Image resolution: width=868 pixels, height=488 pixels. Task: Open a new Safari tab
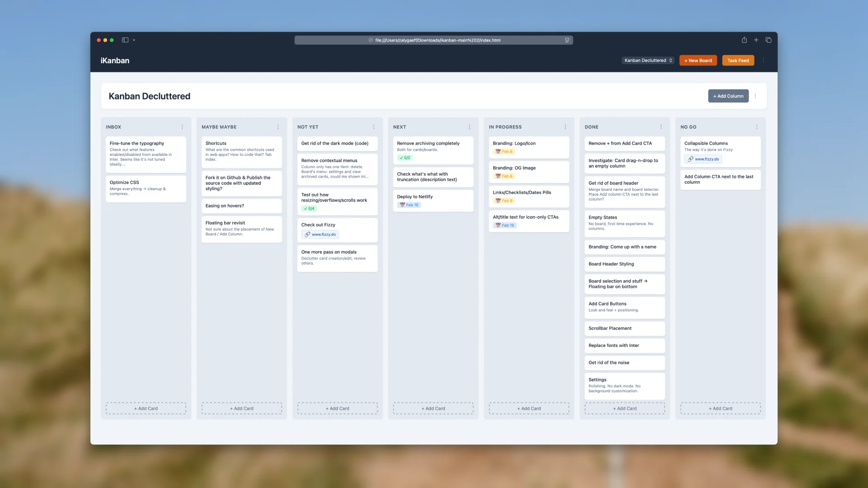point(756,40)
